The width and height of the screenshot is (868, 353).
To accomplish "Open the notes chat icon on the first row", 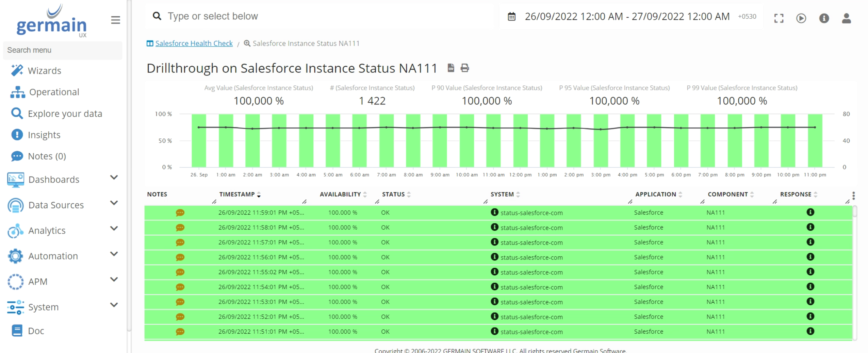I will 180,213.
